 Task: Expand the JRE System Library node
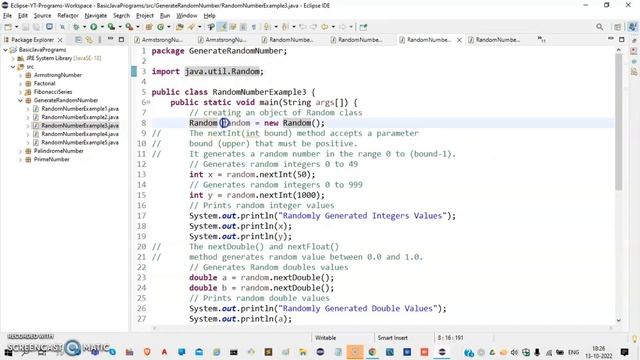tap(13, 58)
